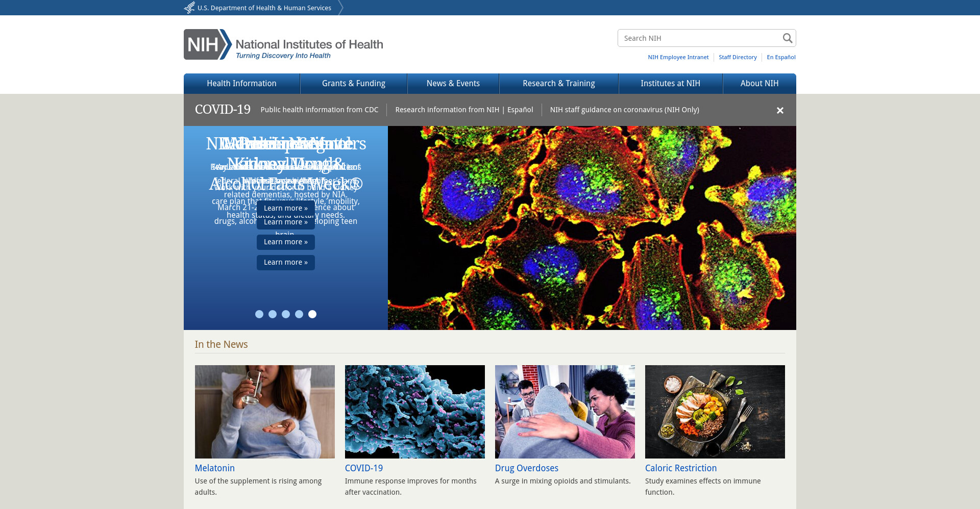Open the Health Information menu

pyautogui.click(x=241, y=84)
